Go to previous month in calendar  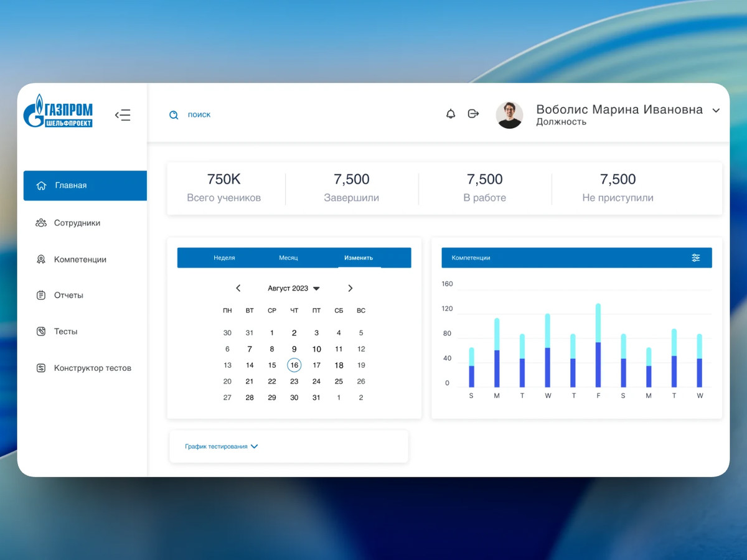[x=238, y=288]
